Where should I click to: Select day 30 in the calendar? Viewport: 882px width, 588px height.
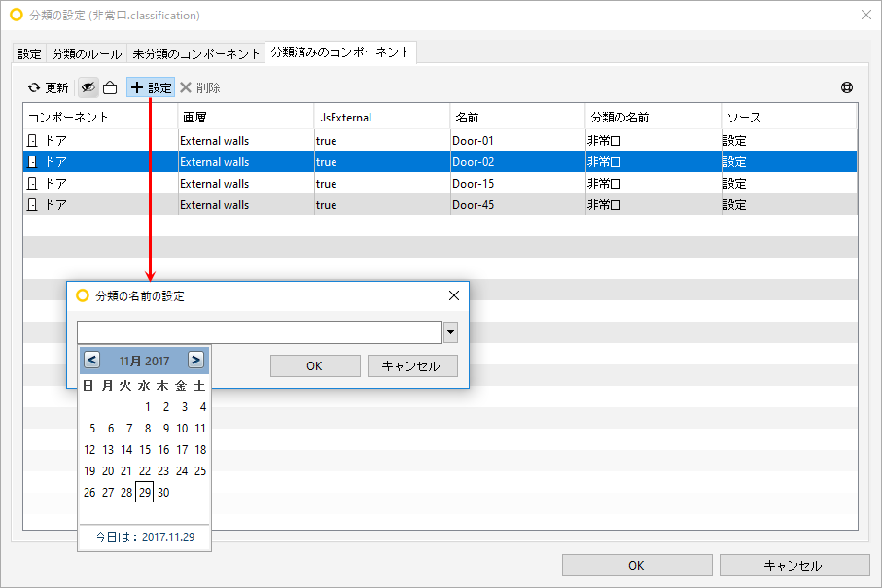[x=163, y=492]
